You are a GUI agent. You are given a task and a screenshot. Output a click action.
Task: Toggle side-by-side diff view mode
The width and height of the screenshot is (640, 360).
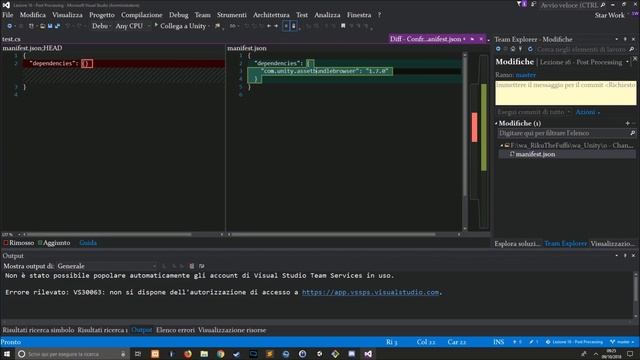coord(286,26)
